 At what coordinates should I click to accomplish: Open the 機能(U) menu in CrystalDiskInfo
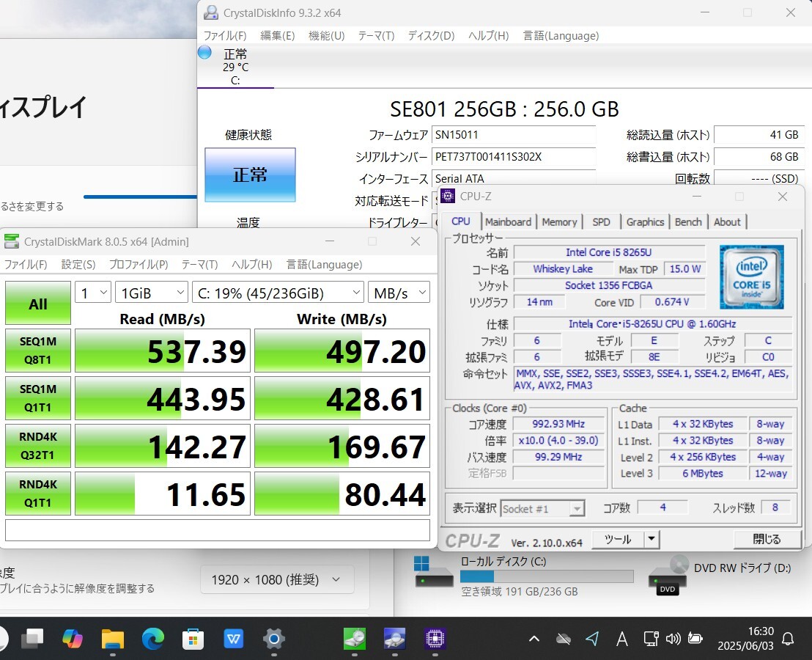tap(327, 35)
